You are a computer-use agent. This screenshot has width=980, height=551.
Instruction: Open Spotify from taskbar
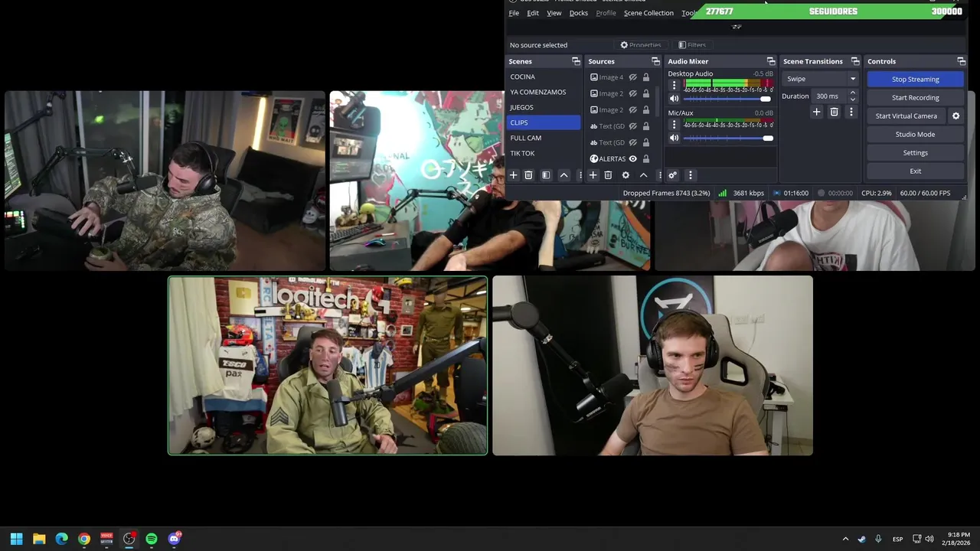(x=152, y=539)
